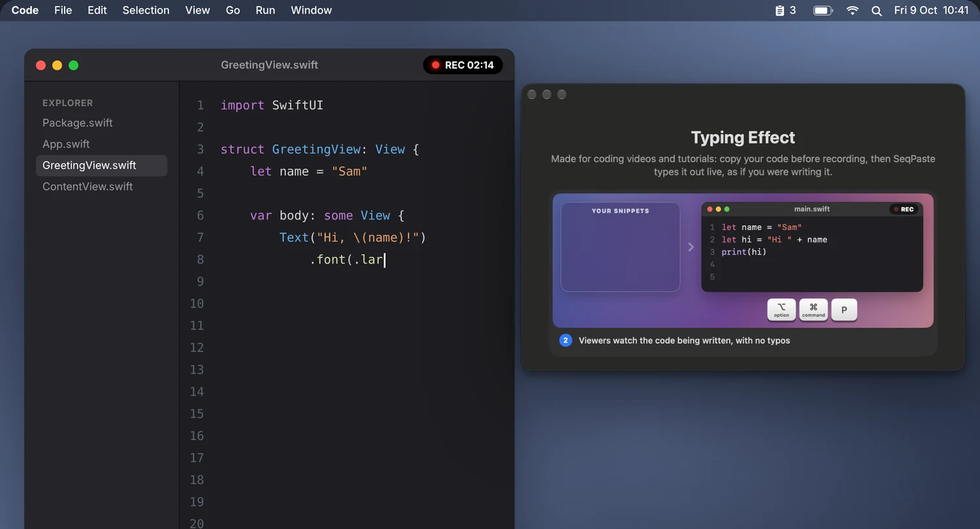Click the "Viewers watch the code being written" caption
Viewport: 980px width, 529px height.
(684, 340)
